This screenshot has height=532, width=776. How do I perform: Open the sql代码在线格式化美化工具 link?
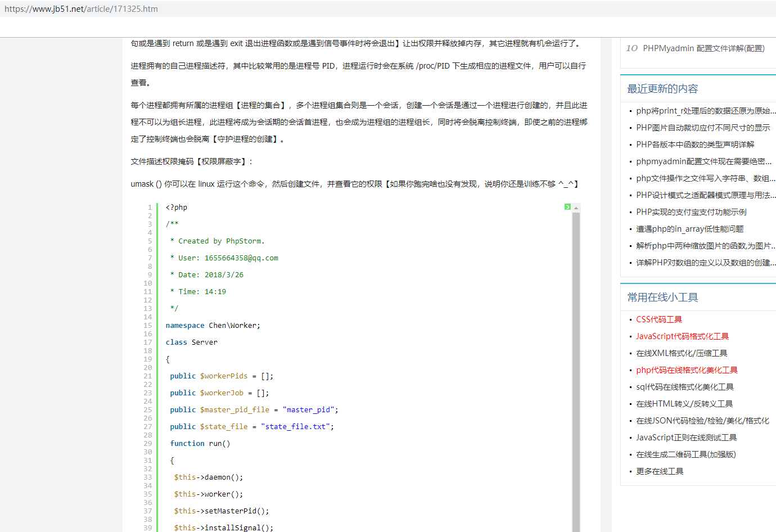click(x=685, y=387)
